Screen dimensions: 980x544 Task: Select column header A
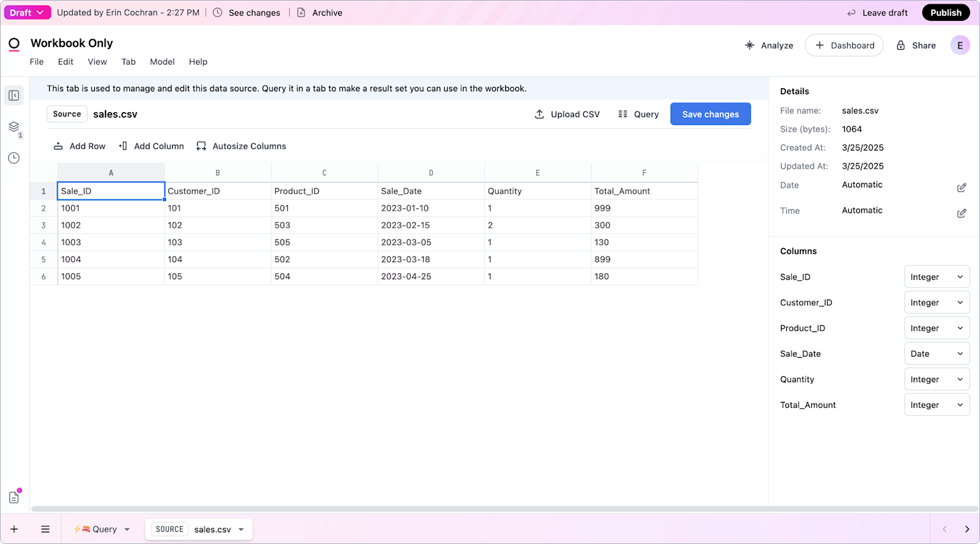point(111,173)
